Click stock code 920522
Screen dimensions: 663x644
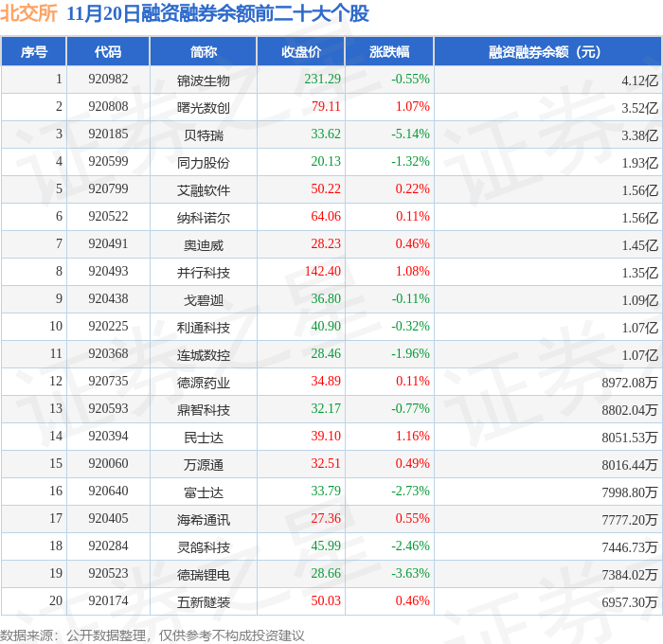click(x=108, y=216)
